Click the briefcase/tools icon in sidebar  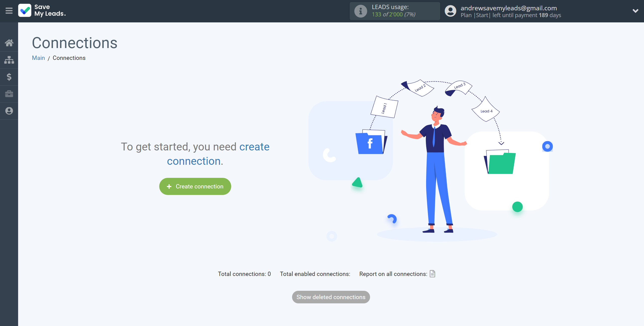click(9, 94)
